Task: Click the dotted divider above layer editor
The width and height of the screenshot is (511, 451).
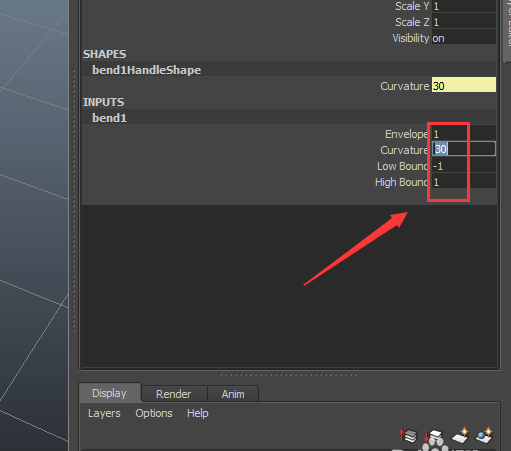Action: (288, 375)
